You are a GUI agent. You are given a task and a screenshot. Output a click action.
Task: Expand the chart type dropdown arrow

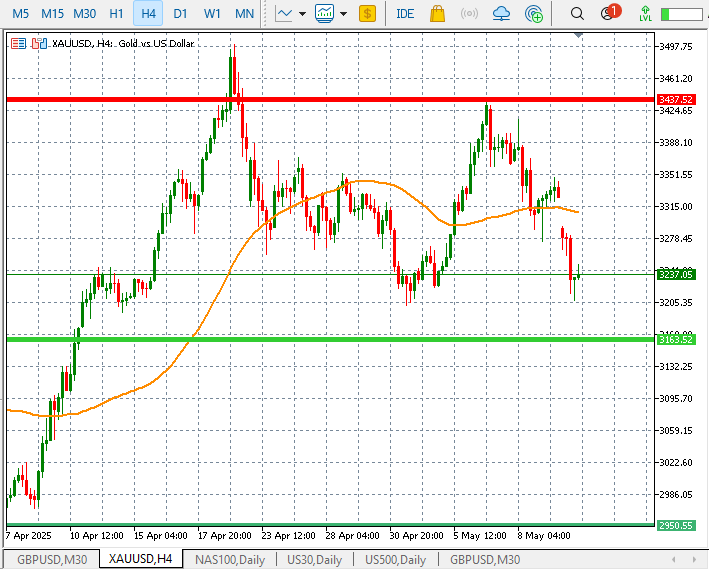(x=302, y=14)
